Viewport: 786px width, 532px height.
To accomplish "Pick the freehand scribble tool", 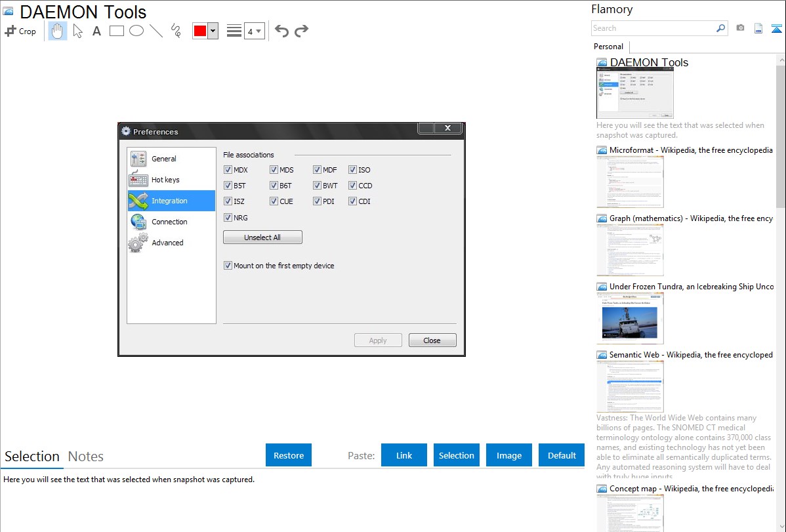I will (176, 31).
